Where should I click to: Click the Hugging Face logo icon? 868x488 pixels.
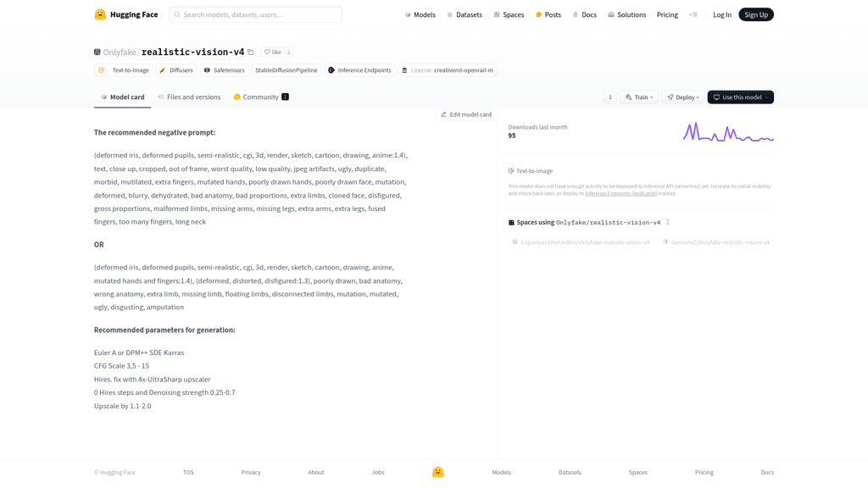coord(100,14)
